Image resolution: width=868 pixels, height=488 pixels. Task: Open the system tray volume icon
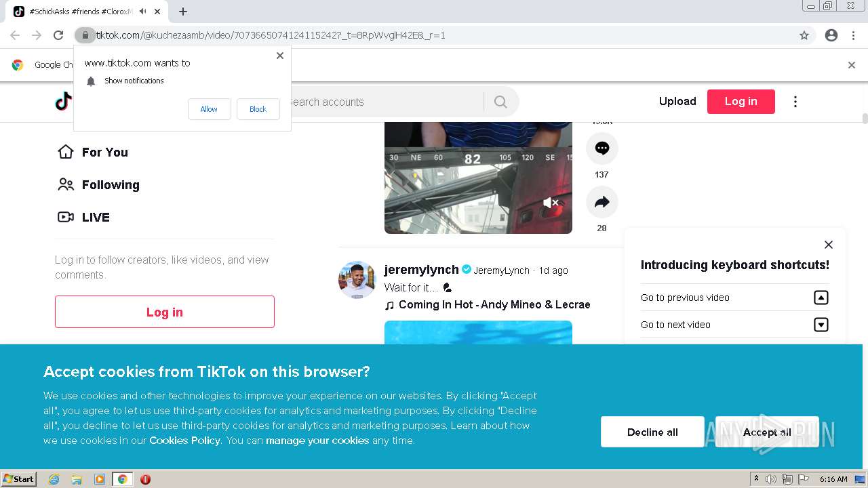[x=771, y=479]
